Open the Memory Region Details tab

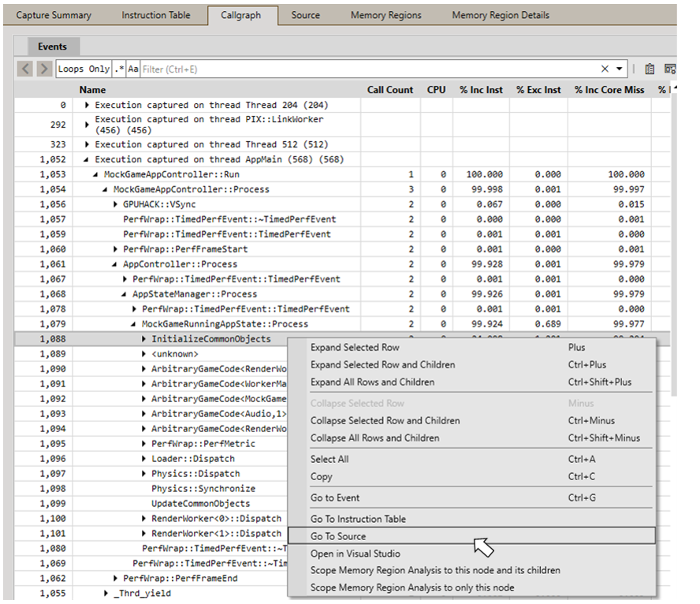[x=501, y=15]
